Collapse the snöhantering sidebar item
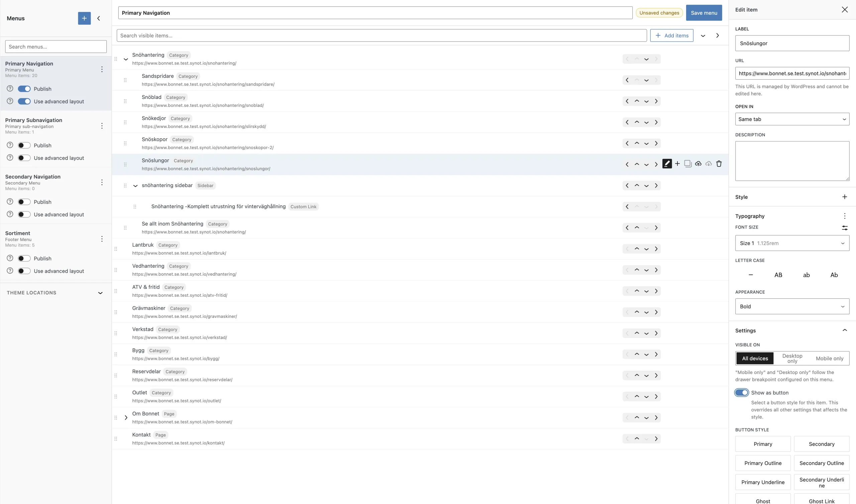Viewport: 856px width, 504px height. (x=135, y=186)
